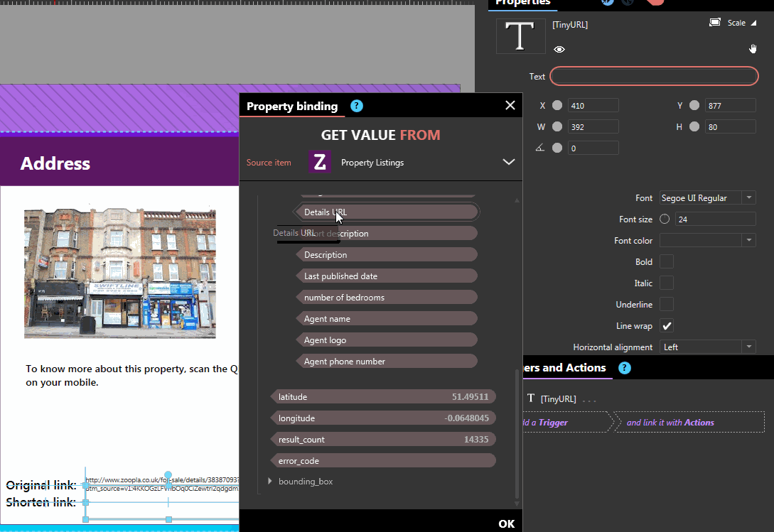
Task: Confirm binding with the OK button
Action: click(507, 523)
